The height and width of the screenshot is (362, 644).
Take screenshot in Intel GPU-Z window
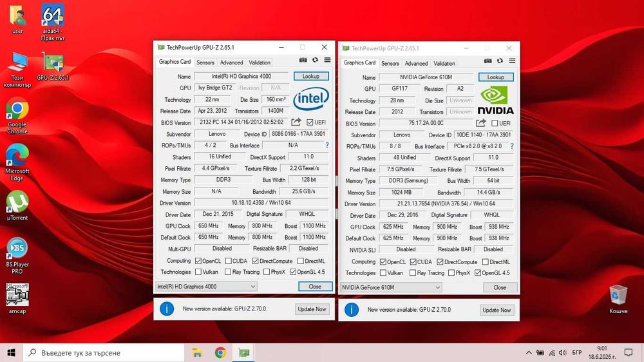[303, 60]
